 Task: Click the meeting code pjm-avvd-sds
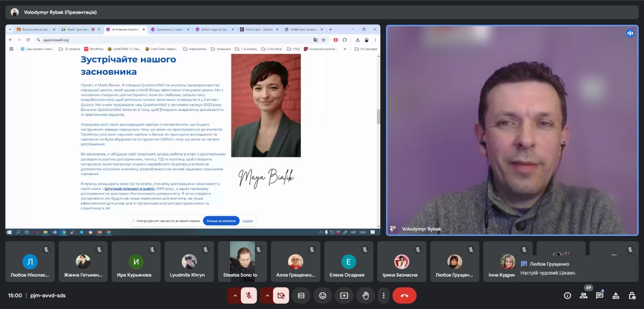coord(48,296)
